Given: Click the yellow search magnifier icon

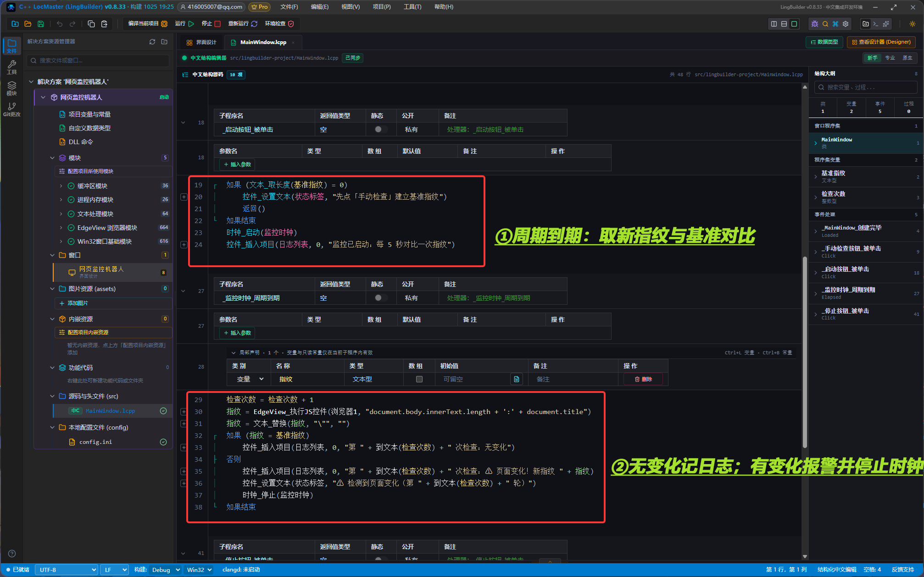Looking at the screenshot, I should 825,24.
